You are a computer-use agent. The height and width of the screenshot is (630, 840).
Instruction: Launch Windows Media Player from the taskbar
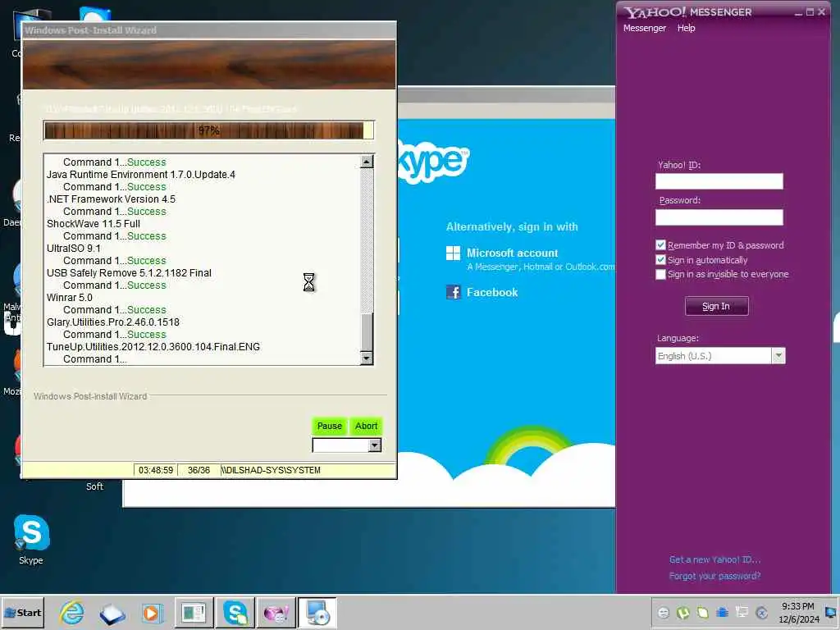click(x=153, y=613)
